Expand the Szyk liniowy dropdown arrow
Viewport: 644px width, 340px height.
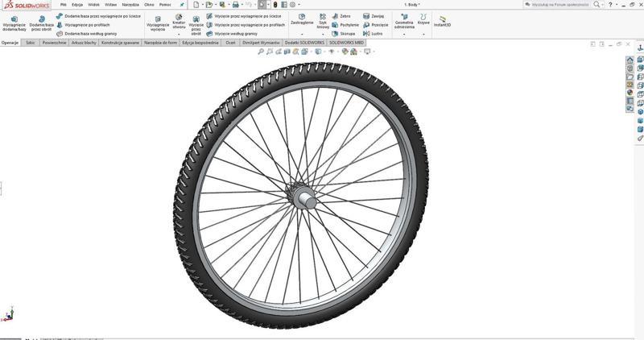323,34
